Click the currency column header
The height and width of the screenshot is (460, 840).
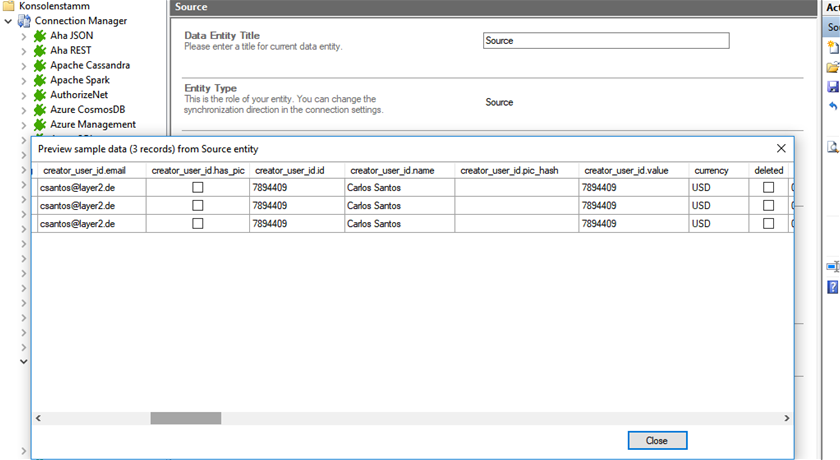point(711,171)
